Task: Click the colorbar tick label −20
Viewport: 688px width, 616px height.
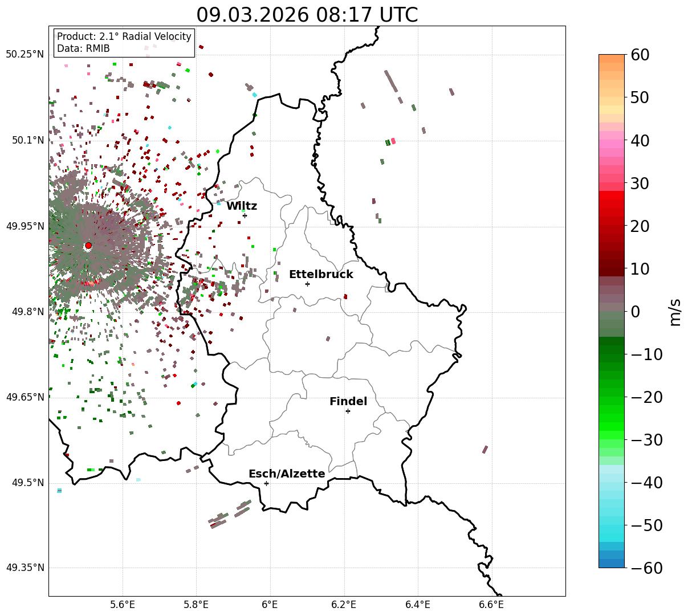Action: (x=647, y=397)
